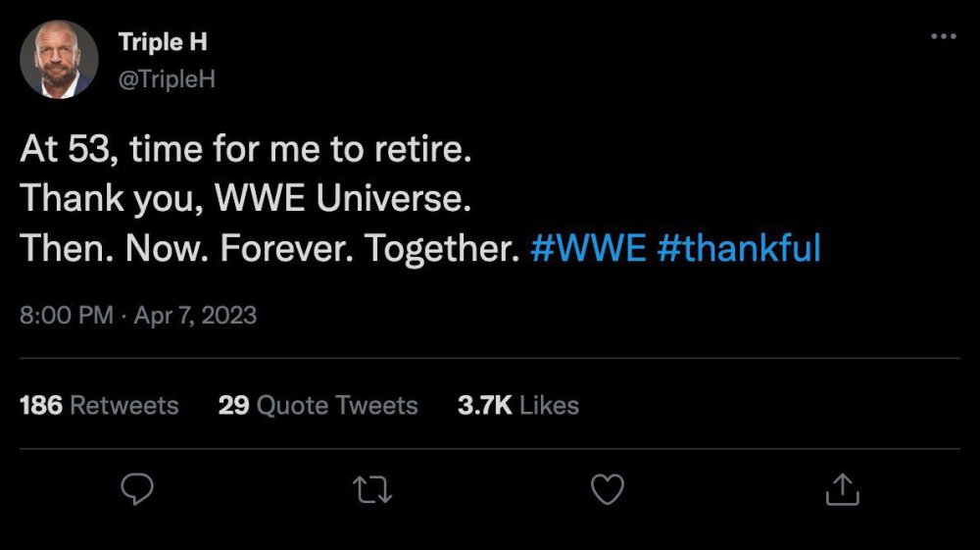Screen dimensions: 980x550
Task: Click the 8:00 PM timestamp
Action: click(x=62, y=315)
